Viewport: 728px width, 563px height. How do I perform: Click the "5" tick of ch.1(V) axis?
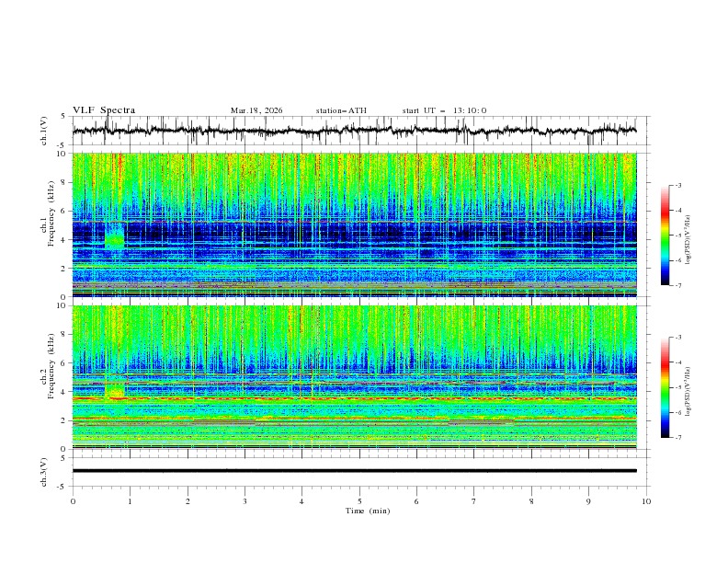(63, 117)
